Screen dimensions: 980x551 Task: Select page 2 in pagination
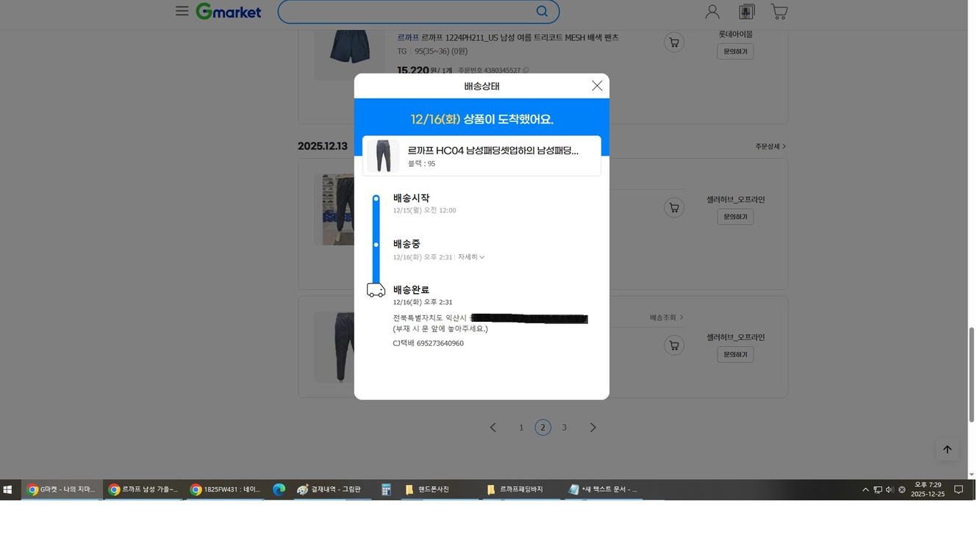pyautogui.click(x=543, y=428)
